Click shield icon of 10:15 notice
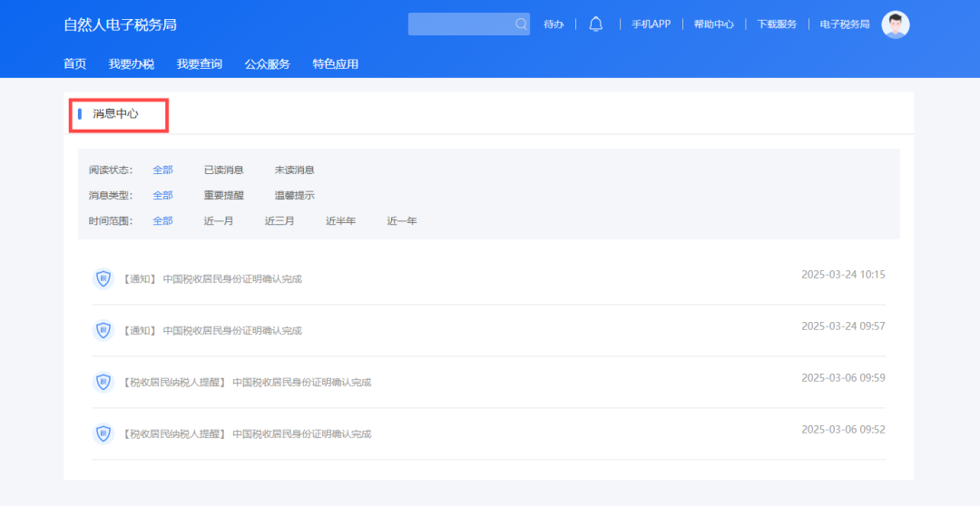The height and width of the screenshot is (506, 980). coord(103,278)
